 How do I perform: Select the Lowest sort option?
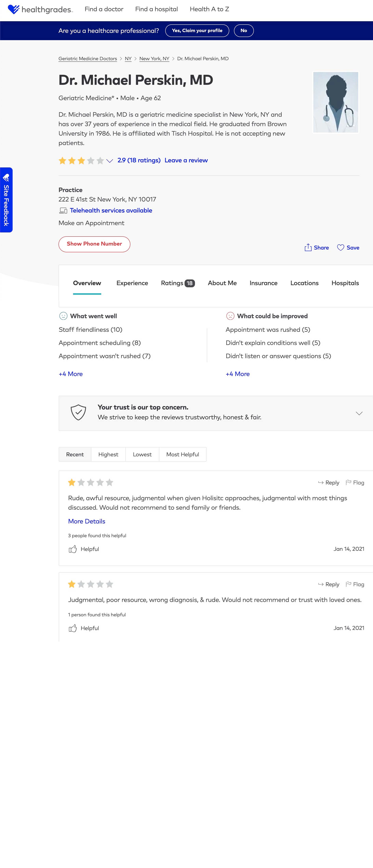pos(142,454)
